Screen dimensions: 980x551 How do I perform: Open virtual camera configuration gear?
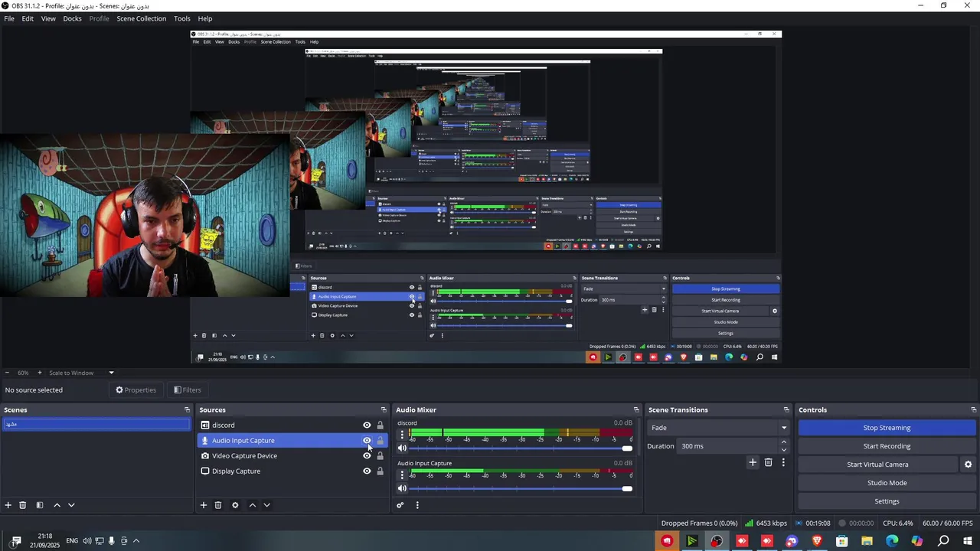[x=968, y=465]
